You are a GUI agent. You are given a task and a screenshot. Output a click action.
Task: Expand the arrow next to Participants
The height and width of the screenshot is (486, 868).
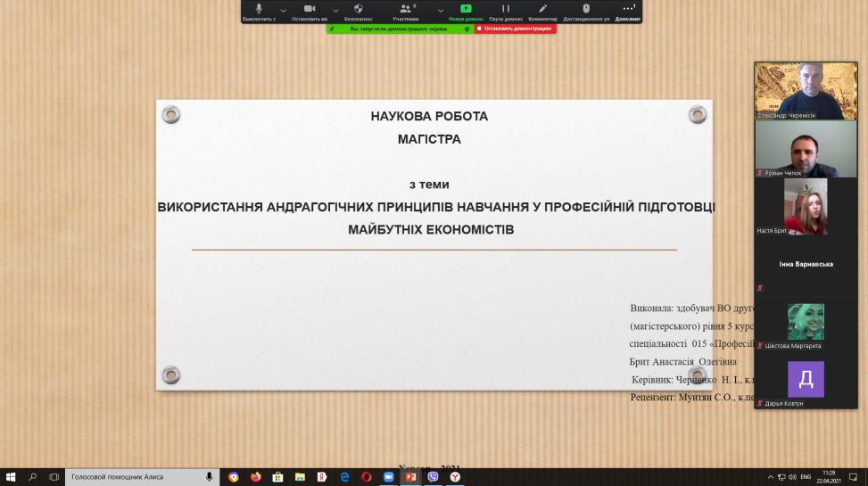[441, 10]
